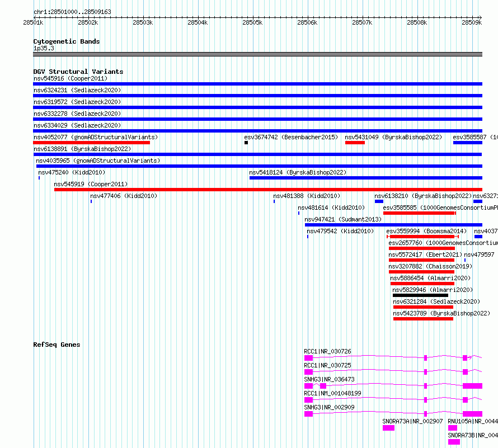Click the red nsv5431049 variant bar
Image resolution: width=498 pixels, height=448 pixels.
coord(355,143)
